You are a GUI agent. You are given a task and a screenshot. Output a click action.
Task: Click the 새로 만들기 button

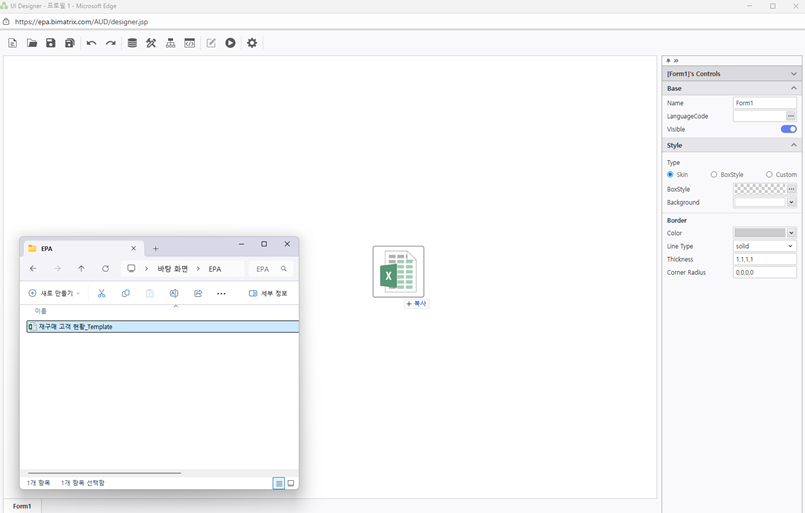(x=54, y=293)
